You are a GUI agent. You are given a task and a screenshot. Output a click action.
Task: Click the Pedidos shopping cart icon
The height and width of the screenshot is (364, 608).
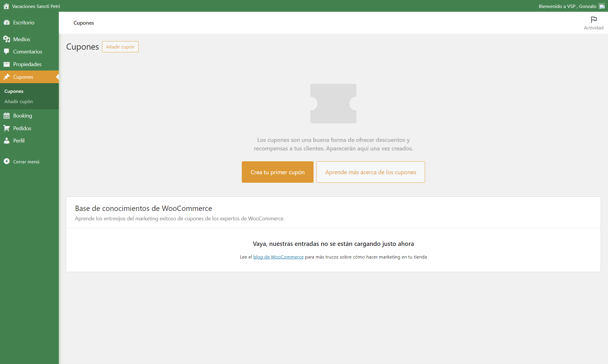[6, 128]
